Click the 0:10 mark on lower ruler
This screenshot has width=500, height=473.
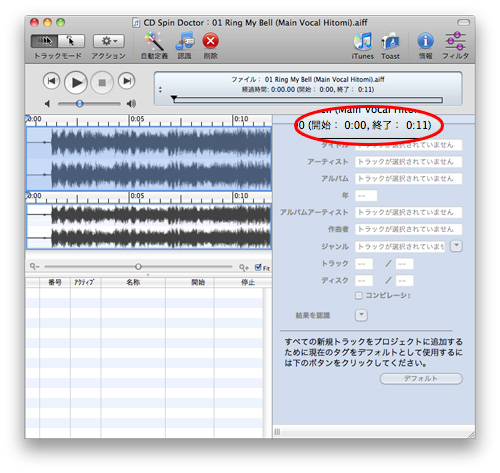241,196
